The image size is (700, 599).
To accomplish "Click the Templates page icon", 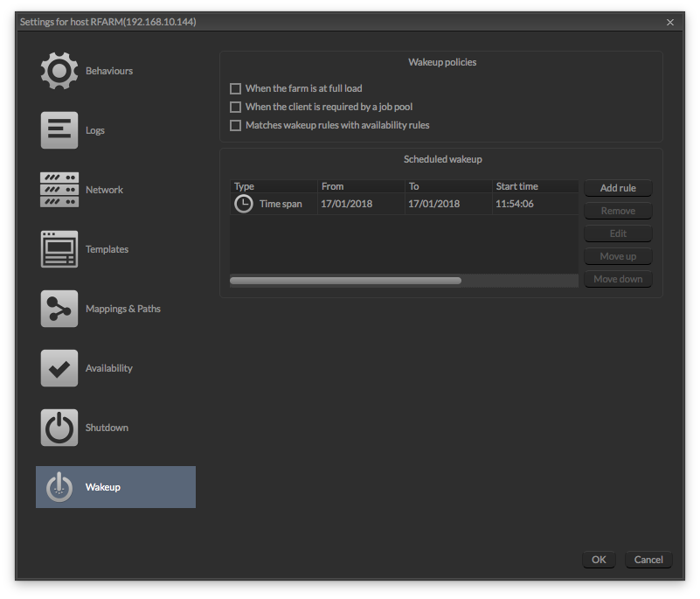I will [x=59, y=248].
